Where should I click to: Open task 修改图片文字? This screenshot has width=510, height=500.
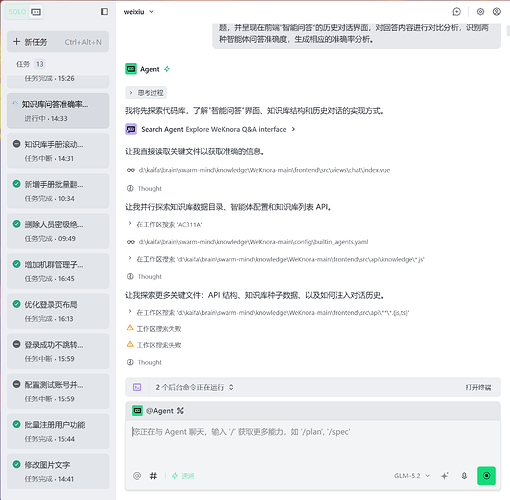point(58,471)
